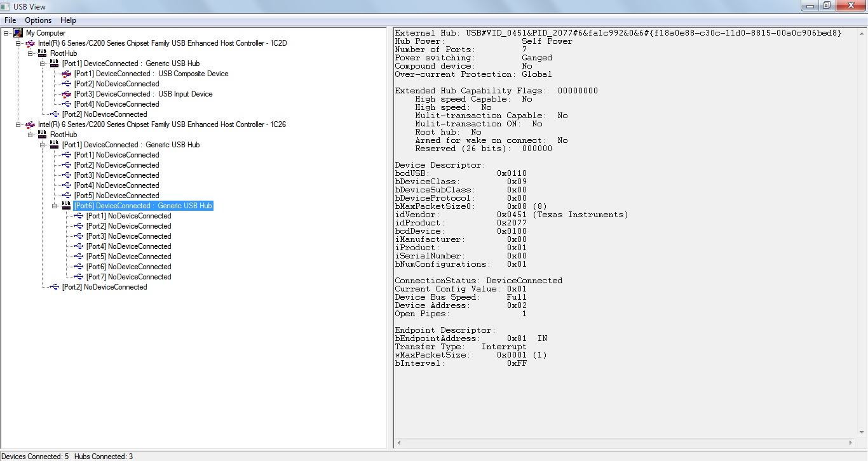Click the 1C26 host controller USB icon
The height and width of the screenshot is (461, 868).
(30, 124)
